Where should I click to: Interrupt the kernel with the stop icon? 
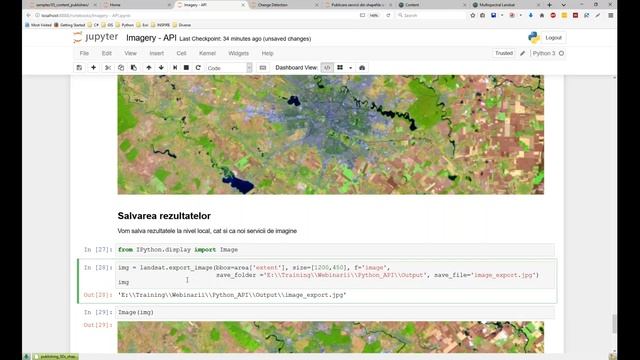pyautogui.click(x=186, y=68)
